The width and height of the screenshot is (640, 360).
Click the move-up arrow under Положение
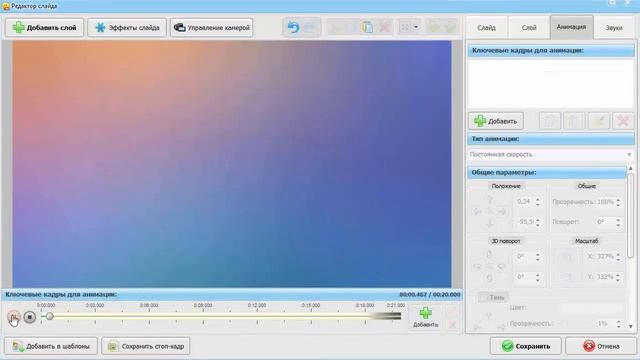[490, 200]
